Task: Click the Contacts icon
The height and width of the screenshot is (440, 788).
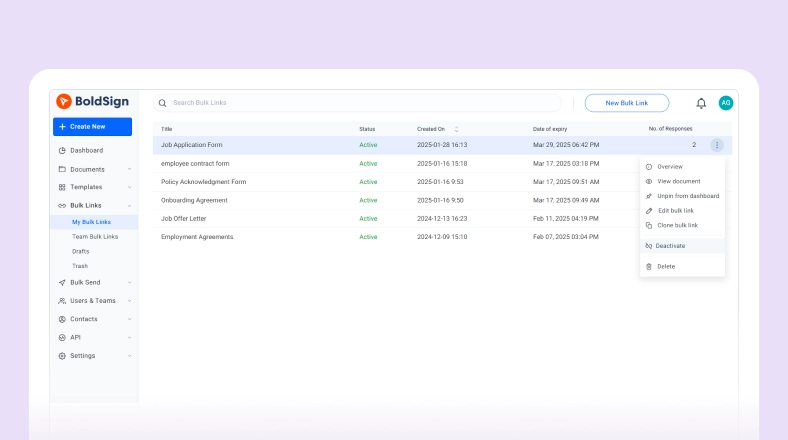Action: 62,319
